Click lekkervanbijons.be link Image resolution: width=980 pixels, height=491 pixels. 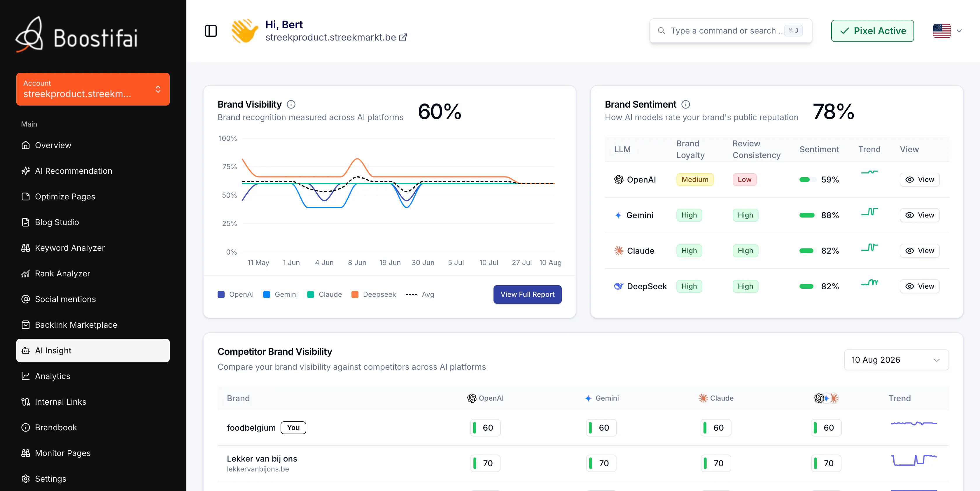258,469
